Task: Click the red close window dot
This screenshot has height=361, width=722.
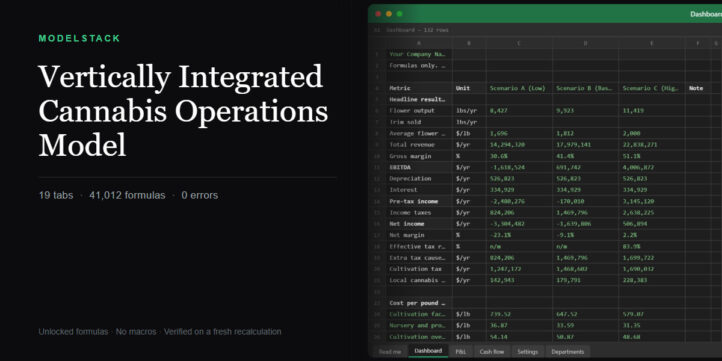Action: (x=378, y=14)
